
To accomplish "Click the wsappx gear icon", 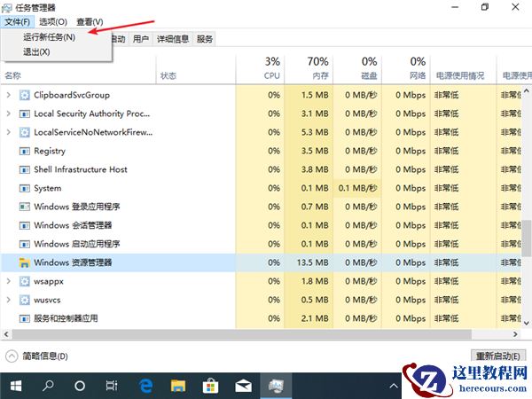I will (x=25, y=281).
